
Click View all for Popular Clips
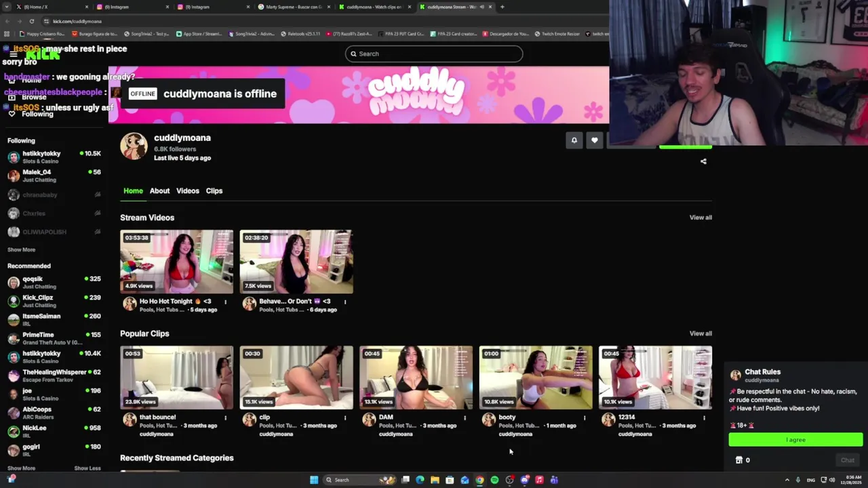point(701,333)
